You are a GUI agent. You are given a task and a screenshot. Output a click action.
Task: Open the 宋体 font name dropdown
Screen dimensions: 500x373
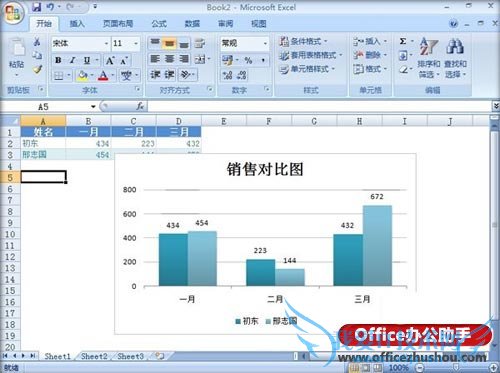106,43
